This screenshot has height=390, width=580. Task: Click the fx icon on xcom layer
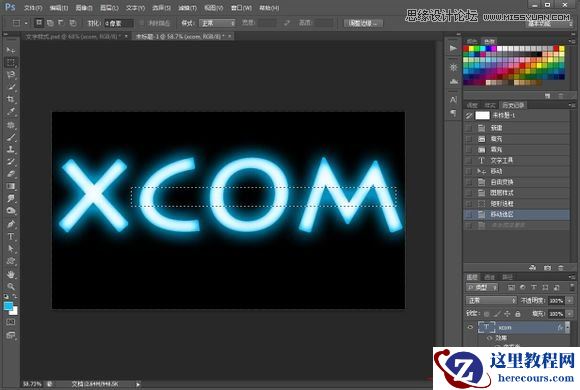(560, 327)
